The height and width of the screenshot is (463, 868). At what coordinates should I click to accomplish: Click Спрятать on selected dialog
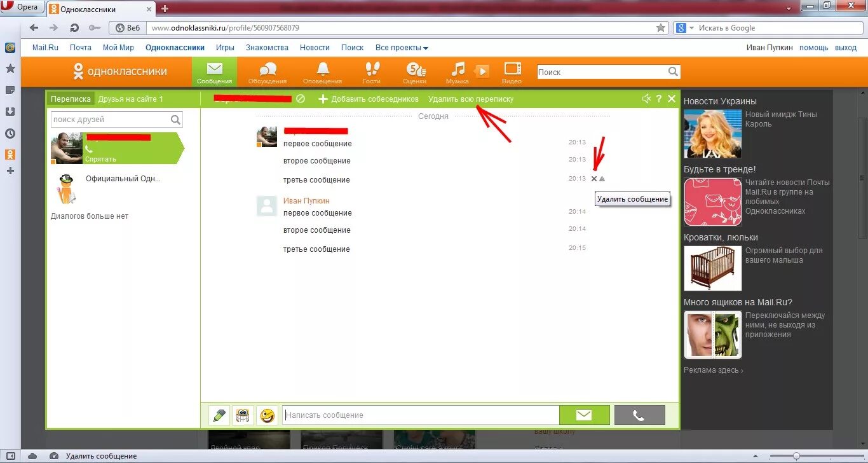[100, 159]
